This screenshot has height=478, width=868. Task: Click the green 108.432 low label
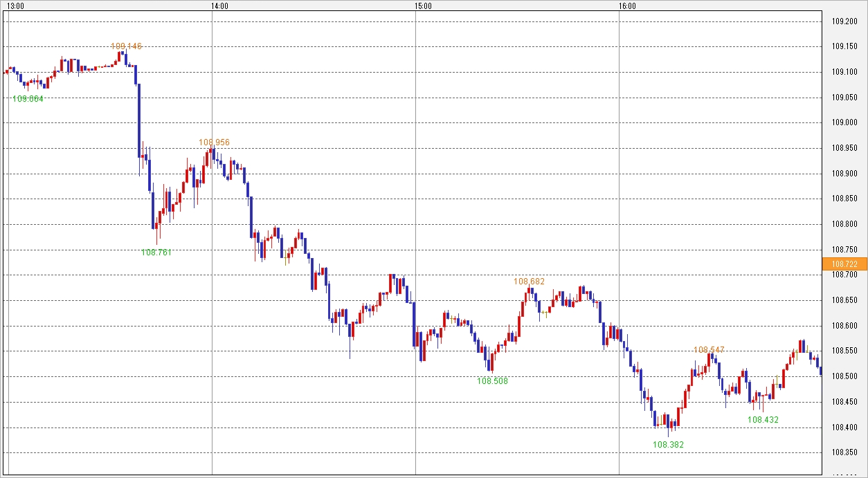pos(763,420)
